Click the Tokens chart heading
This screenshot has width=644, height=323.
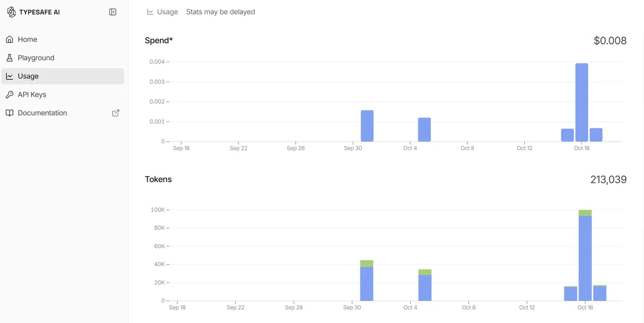158,179
